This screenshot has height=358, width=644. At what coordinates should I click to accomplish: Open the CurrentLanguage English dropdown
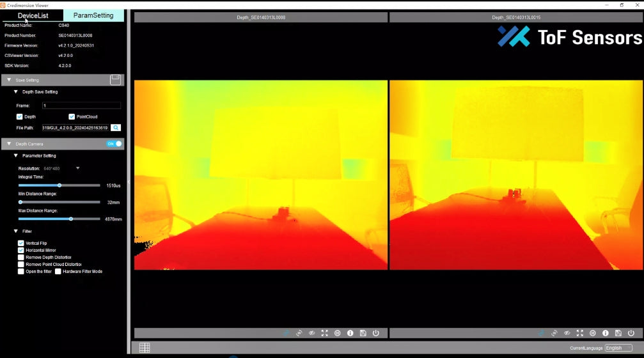click(618, 348)
